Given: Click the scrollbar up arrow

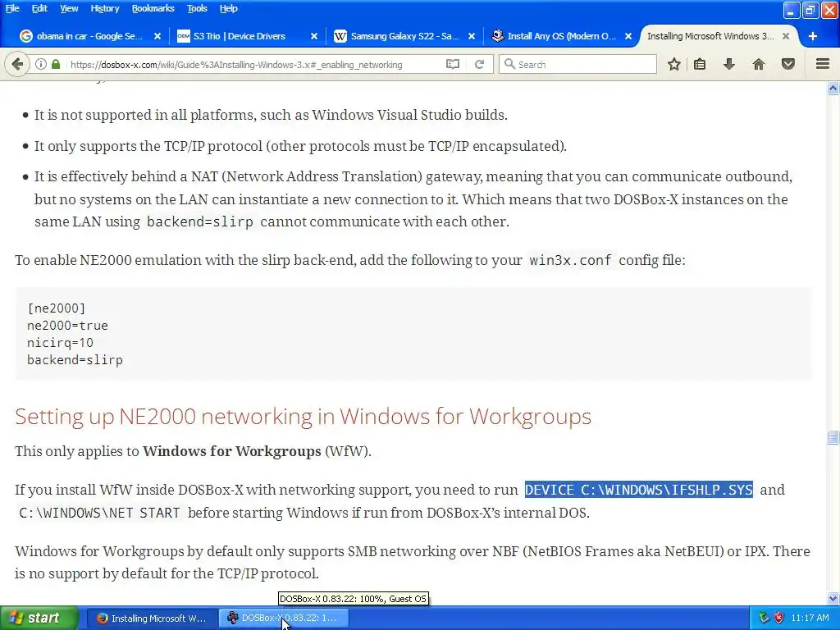Looking at the screenshot, I should (x=833, y=88).
